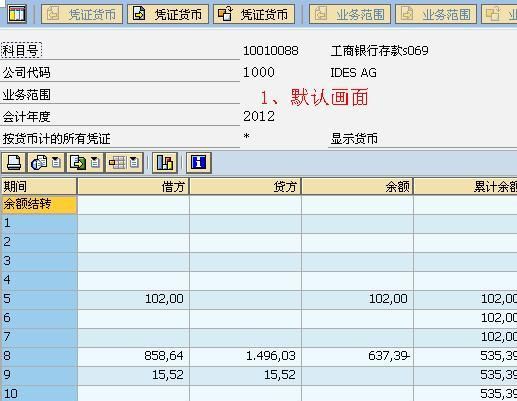Select the 余额结转 row header

click(39, 204)
